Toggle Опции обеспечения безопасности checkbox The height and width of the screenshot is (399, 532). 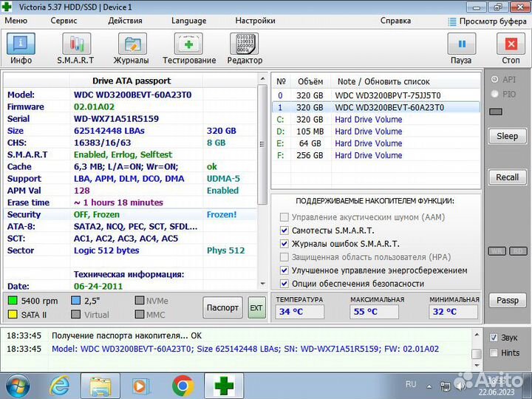284,284
